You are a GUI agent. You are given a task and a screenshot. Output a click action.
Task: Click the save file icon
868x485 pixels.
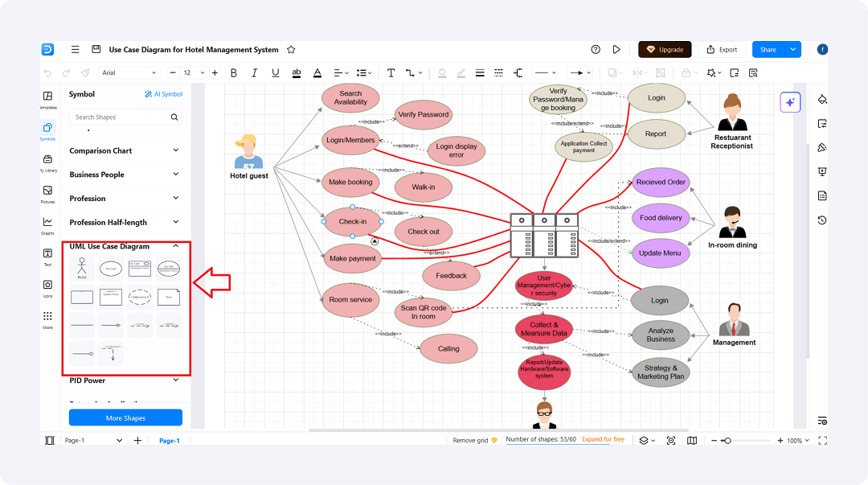96,49
